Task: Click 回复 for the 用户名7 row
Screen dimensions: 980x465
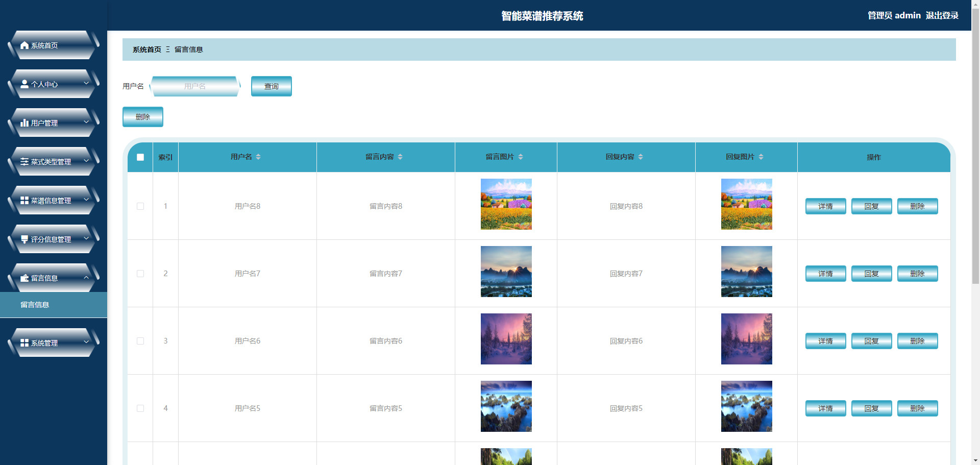Action: (x=872, y=274)
